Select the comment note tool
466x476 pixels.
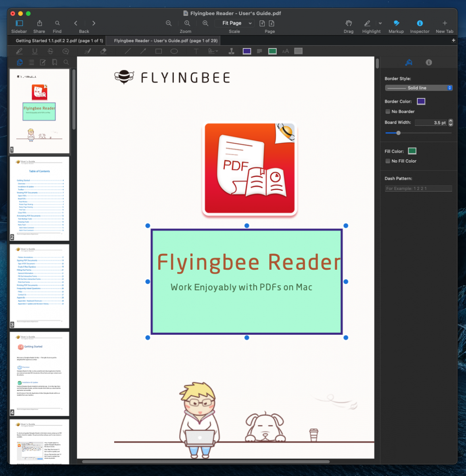[66, 51]
